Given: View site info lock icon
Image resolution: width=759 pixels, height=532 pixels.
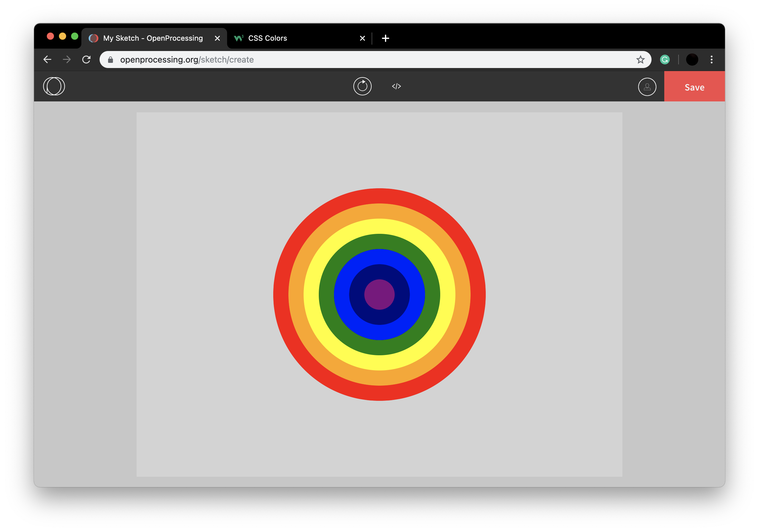Looking at the screenshot, I should [111, 60].
